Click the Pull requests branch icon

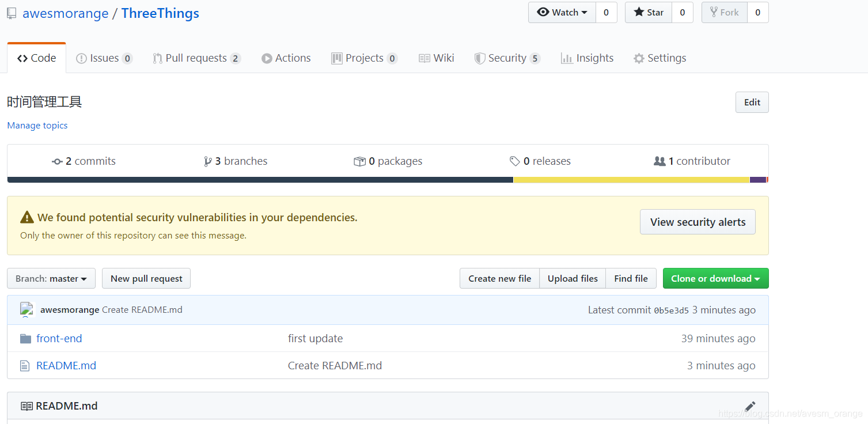click(x=157, y=58)
